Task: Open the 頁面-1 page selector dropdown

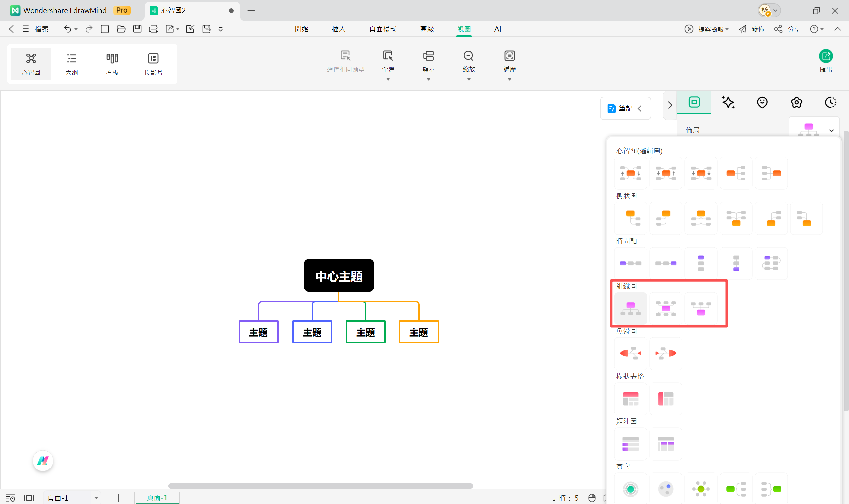Action: 96,498
